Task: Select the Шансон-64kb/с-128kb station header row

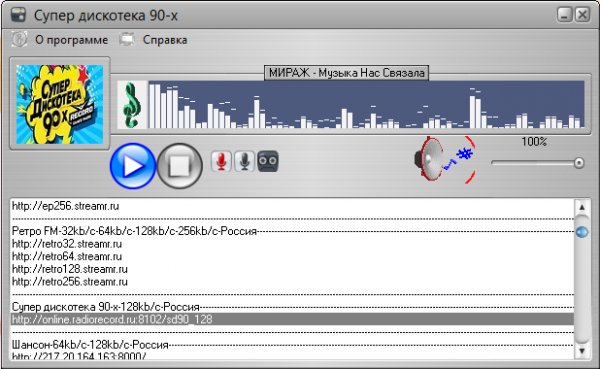Action: (292, 345)
